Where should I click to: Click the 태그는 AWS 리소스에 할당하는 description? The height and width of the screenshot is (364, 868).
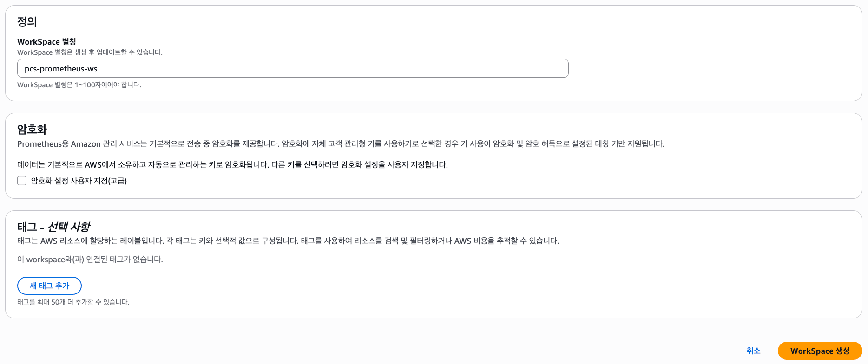pyautogui.click(x=288, y=240)
